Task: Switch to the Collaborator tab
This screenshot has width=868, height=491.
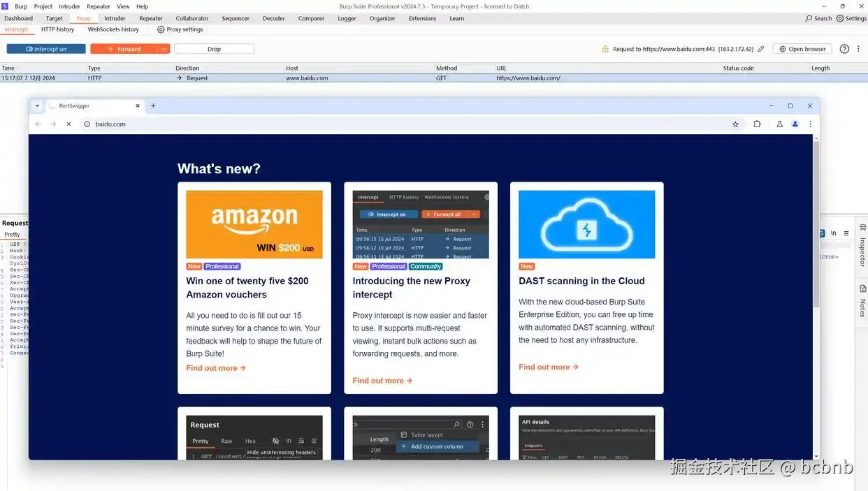Action: pos(192,18)
